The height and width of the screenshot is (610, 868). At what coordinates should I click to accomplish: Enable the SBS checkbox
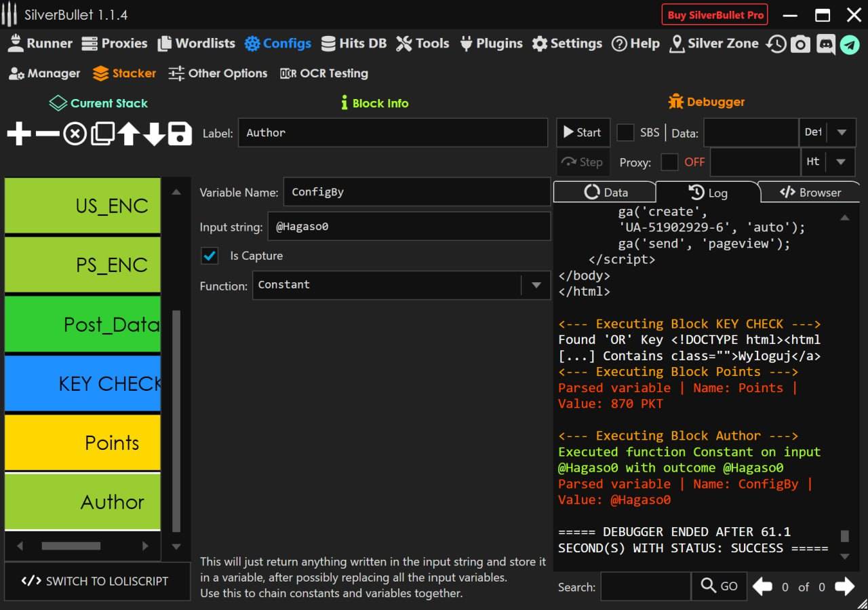point(625,132)
